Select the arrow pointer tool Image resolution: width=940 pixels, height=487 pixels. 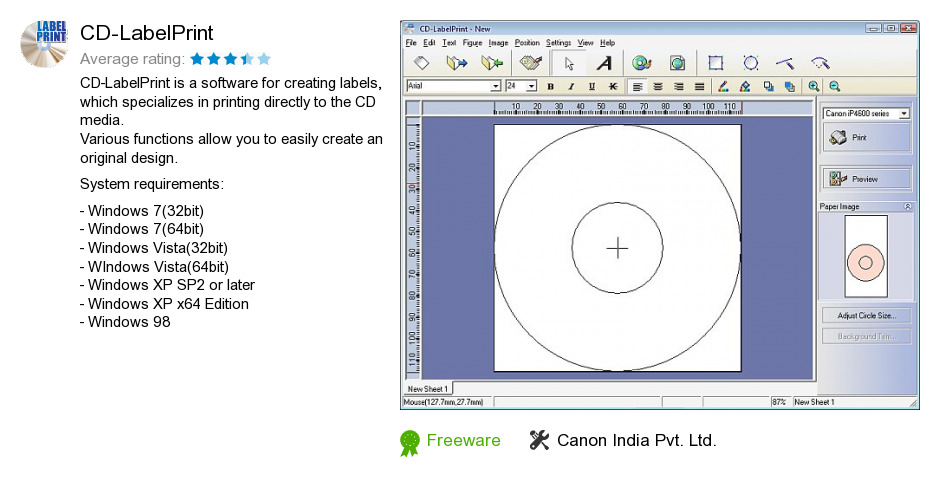tap(569, 63)
